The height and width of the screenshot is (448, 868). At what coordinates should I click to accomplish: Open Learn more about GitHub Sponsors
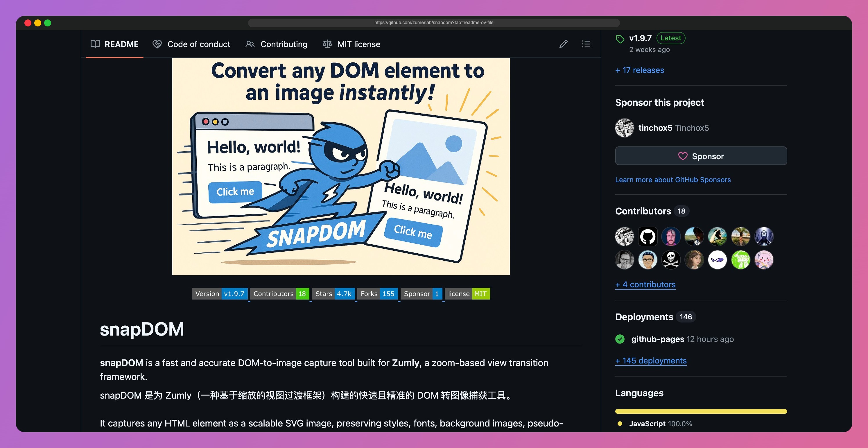coord(673,180)
